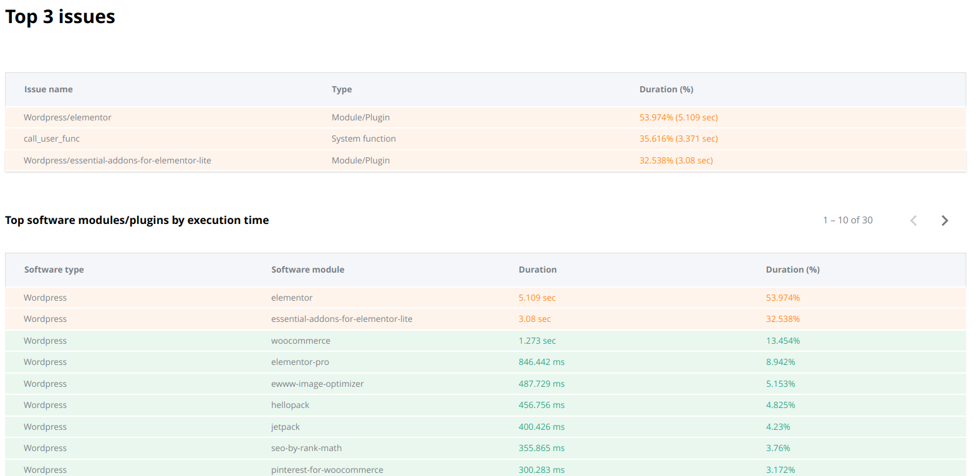The height and width of the screenshot is (476, 980).
Task: Click the 487.729 ms duration cell
Action: [542, 384]
